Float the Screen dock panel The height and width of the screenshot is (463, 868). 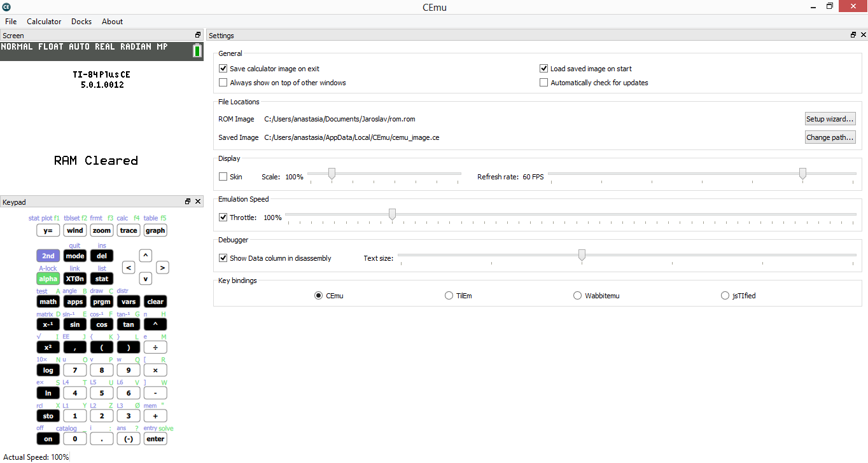click(198, 36)
